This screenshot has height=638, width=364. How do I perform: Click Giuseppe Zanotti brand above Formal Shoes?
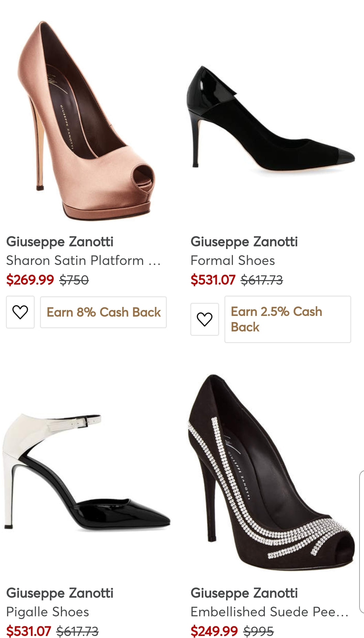click(244, 242)
